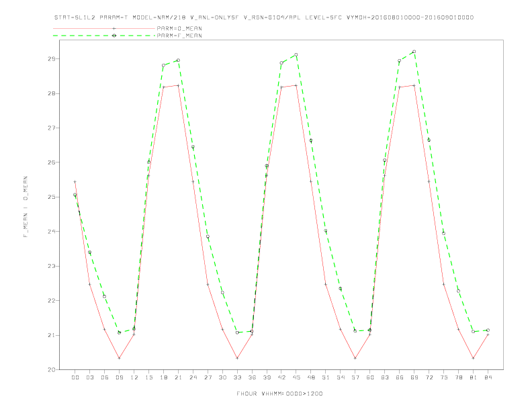Click x-axis forecast hour label 78
The height and width of the screenshot is (411, 532).
458,377
